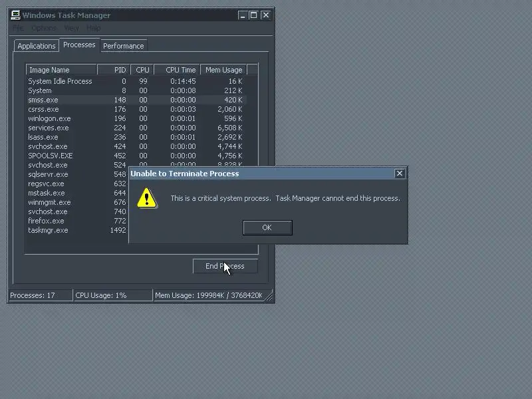Click OK in the error dialog
This screenshot has width=532, height=399.
267,227
